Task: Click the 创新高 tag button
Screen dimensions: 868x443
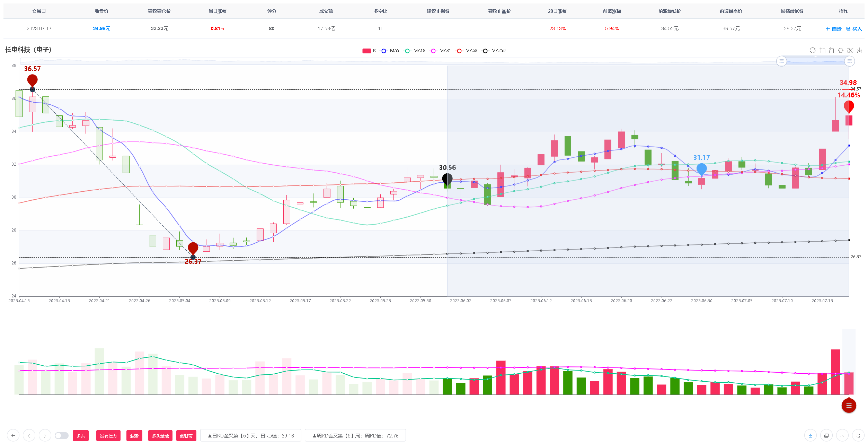Action: click(186, 436)
